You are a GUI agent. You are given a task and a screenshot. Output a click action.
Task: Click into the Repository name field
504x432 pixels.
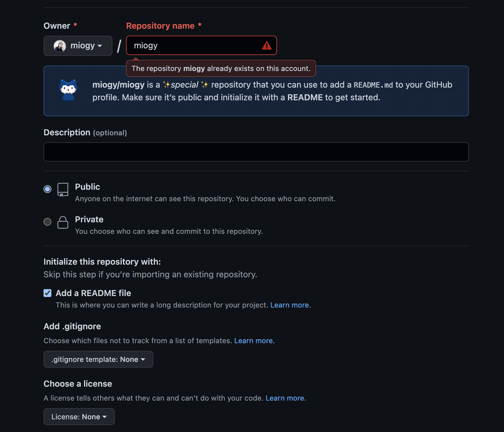click(202, 45)
